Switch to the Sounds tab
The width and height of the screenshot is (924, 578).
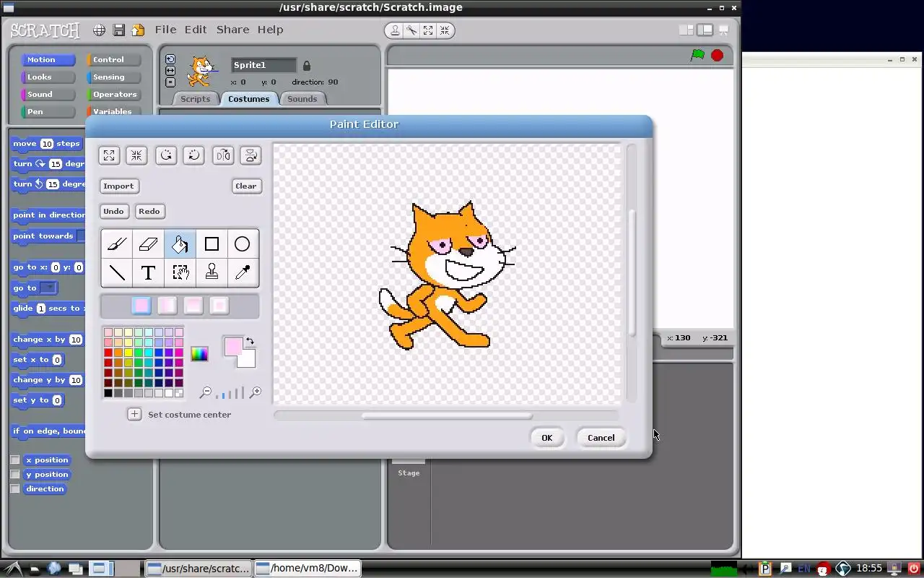(302, 99)
